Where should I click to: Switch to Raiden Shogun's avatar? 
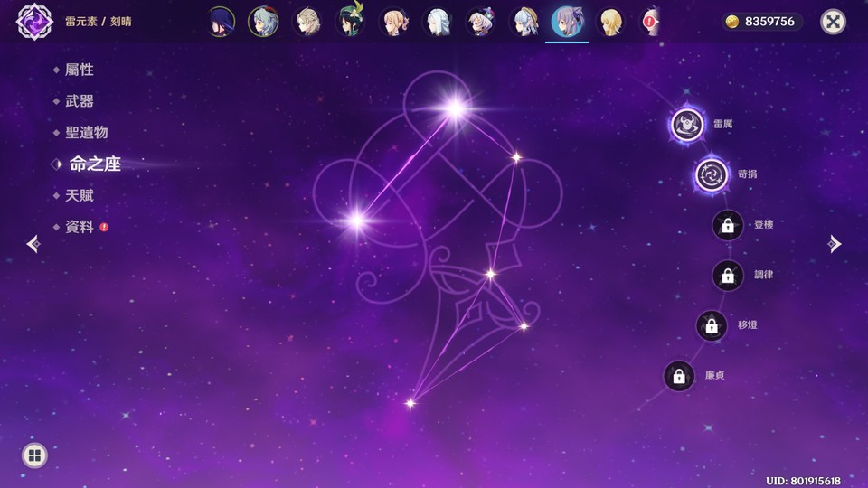coord(221,22)
